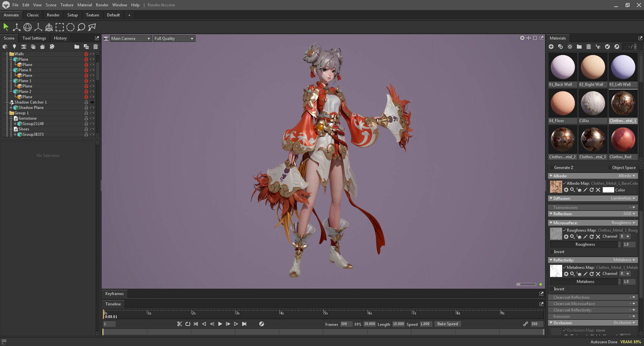Enable the Generate Z checkbox
644x346 pixels.
551,168
